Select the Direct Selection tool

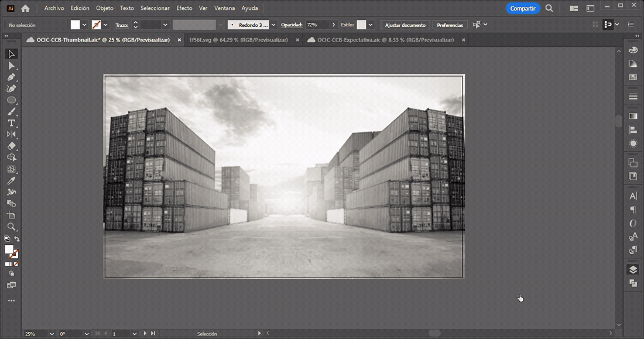pos(11,66)
